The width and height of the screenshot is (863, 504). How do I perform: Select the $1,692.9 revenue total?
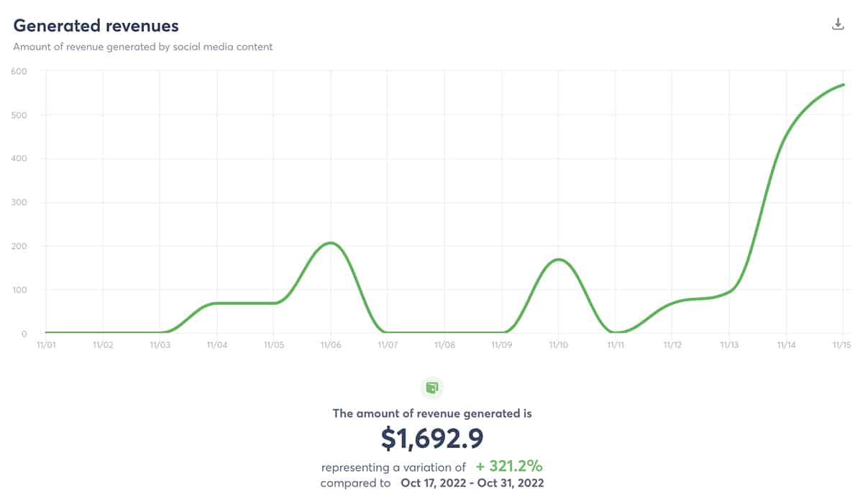coord(431,439)
